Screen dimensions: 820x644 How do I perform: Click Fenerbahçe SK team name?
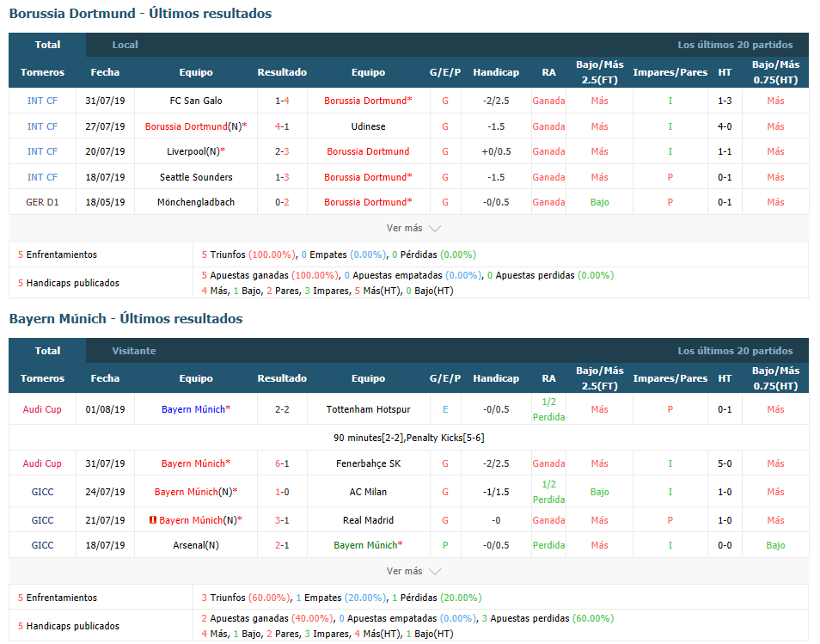pyautogui.click(x=368, y=463)
